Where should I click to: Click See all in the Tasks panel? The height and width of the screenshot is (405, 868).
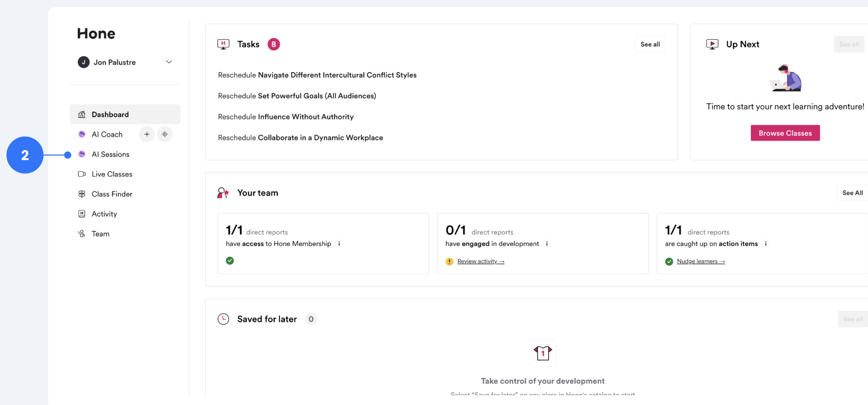coord(650,44)
